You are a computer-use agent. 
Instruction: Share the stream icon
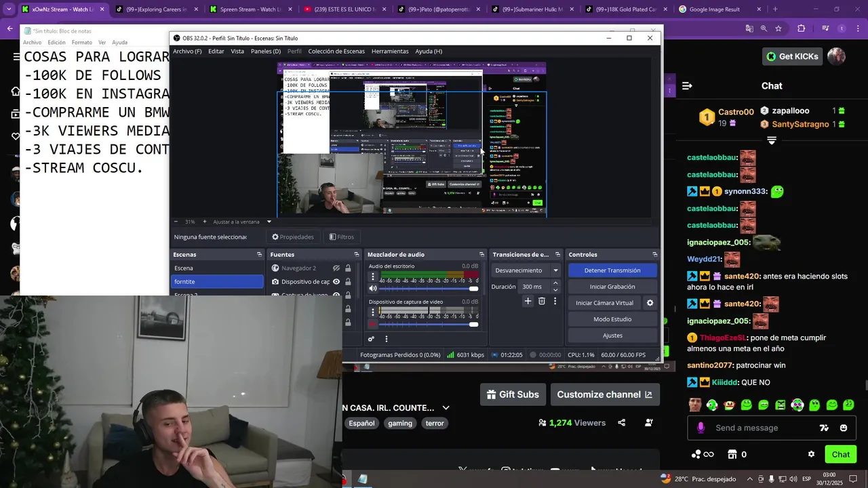pos(622,423)
